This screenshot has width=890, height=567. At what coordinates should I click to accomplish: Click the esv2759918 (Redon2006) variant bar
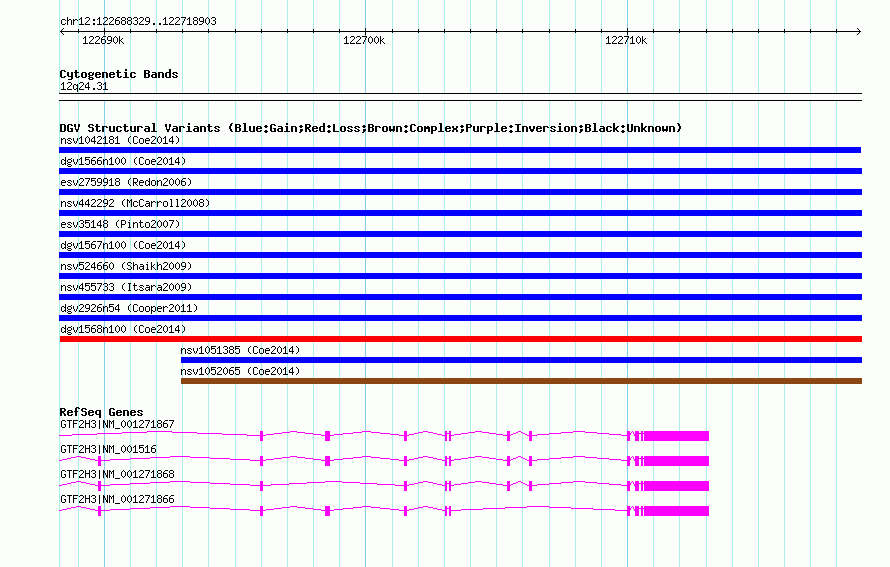click(x=460, y=192)
